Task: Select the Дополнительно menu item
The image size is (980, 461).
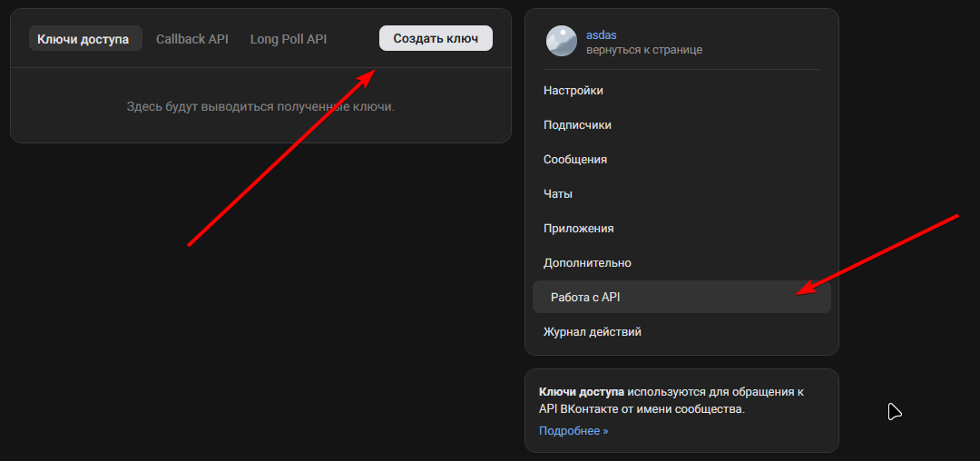Action: click(587, 263)
